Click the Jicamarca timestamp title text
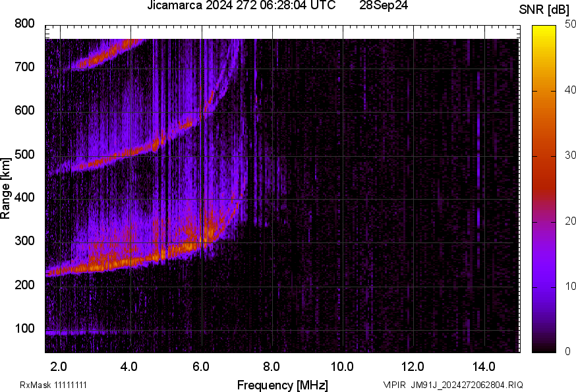The height and width of the screenshot is (392, 576). [x=243, y=6]
